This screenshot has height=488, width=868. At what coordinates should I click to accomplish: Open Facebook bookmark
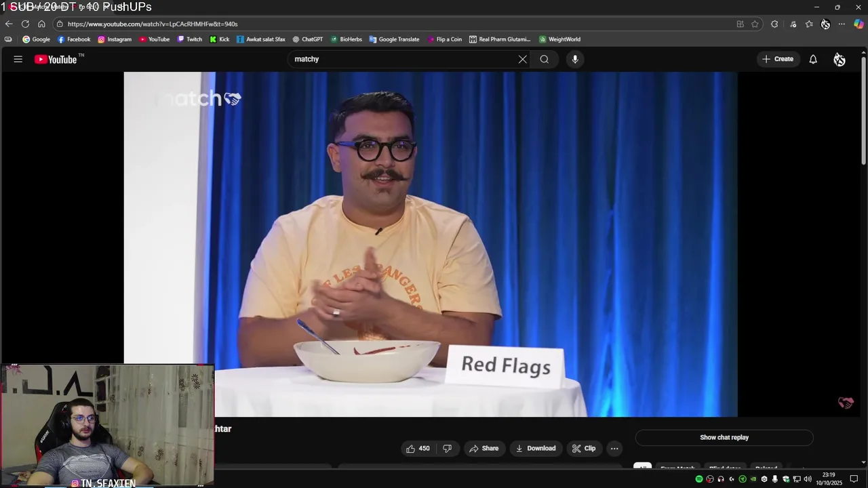[74, 39]
